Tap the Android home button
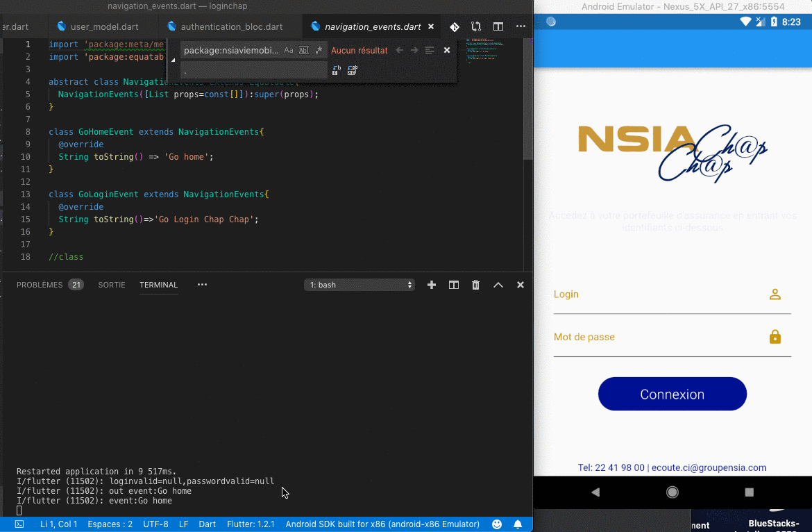Viewport: 812px width, 532px height. 673,492
